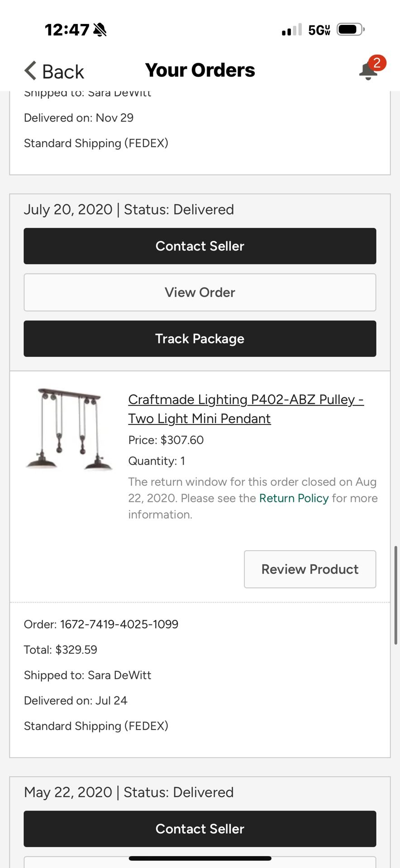Tap the pulley pendant light thumbnail
This screenshot has height=868, width=400.
[x=69, y=429]
